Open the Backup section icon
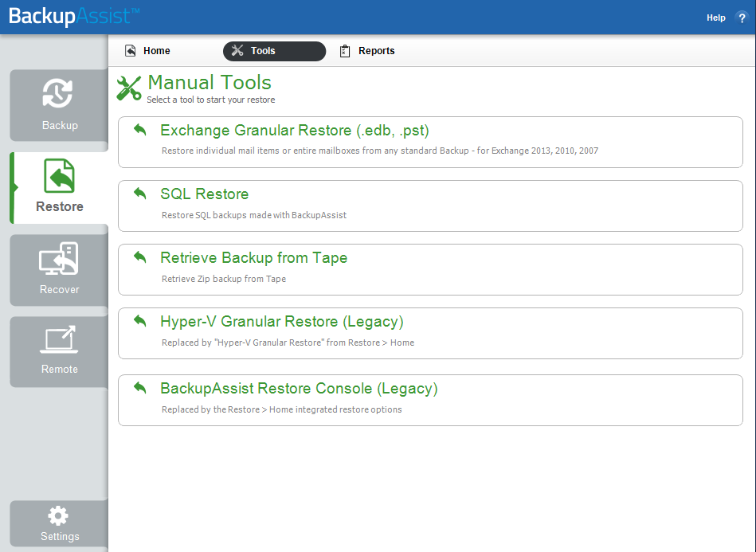The width and height of the screenshot is (756, 552). pos(58,93)
